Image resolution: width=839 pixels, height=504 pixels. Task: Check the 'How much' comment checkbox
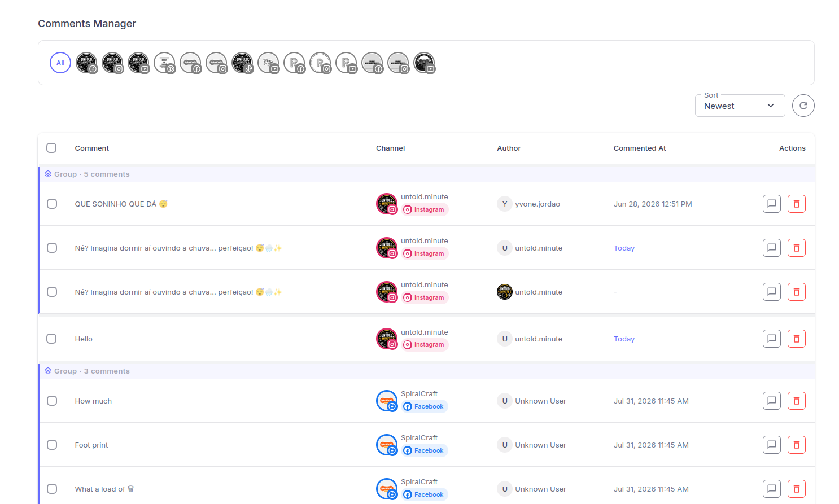(52, 401)
